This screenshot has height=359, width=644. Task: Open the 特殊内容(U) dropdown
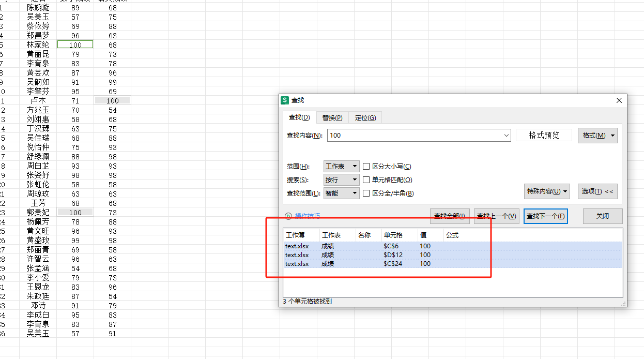(x=547, y=191)
